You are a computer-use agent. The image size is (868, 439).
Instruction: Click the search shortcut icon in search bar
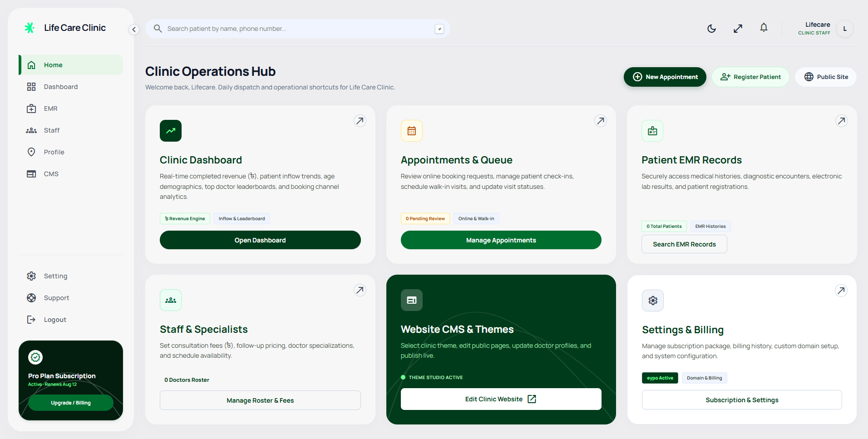pos(439,29)
